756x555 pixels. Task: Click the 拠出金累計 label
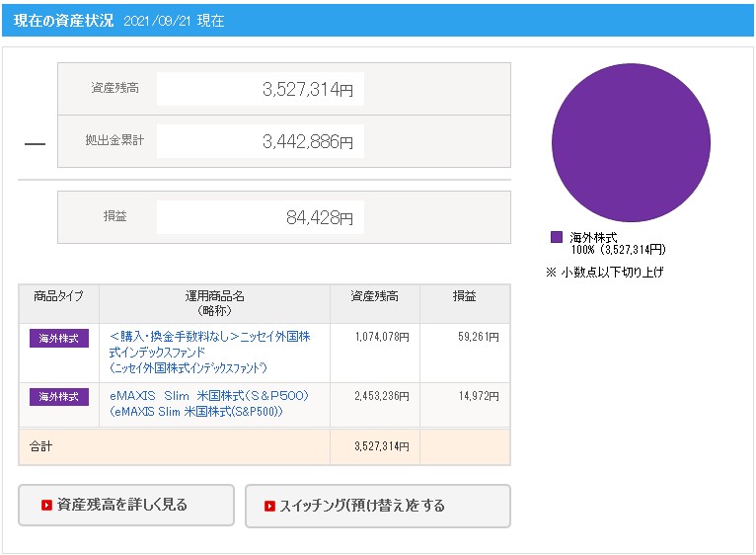pyautogui.click(x=114, y=140)
